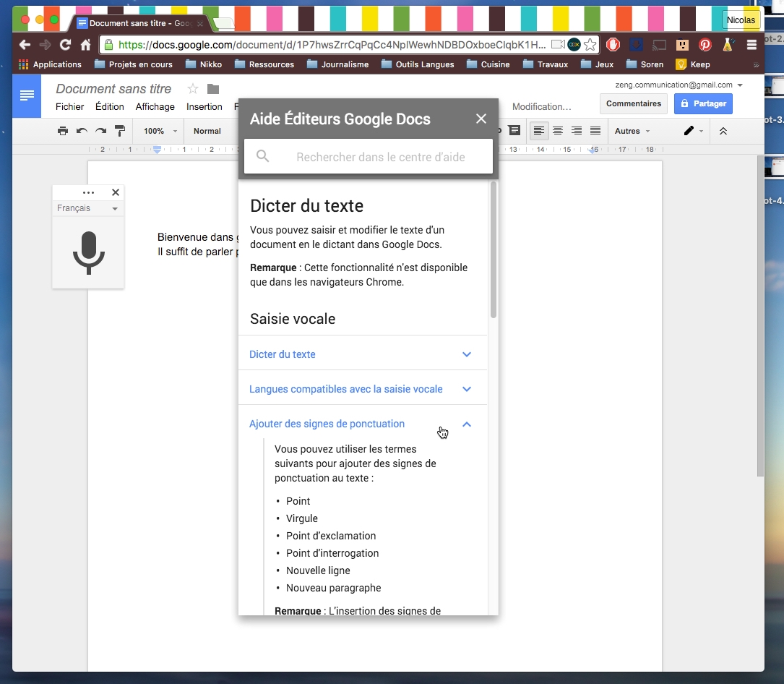Open the Outils Langues bookmarks folder
784x684 pixels.
418,64
